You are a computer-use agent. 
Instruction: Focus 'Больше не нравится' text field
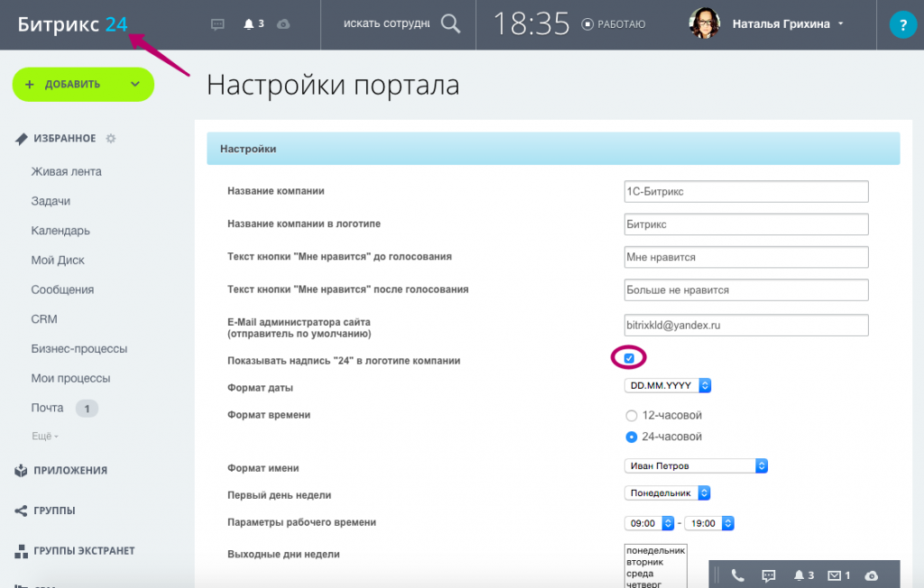point(746,289)
